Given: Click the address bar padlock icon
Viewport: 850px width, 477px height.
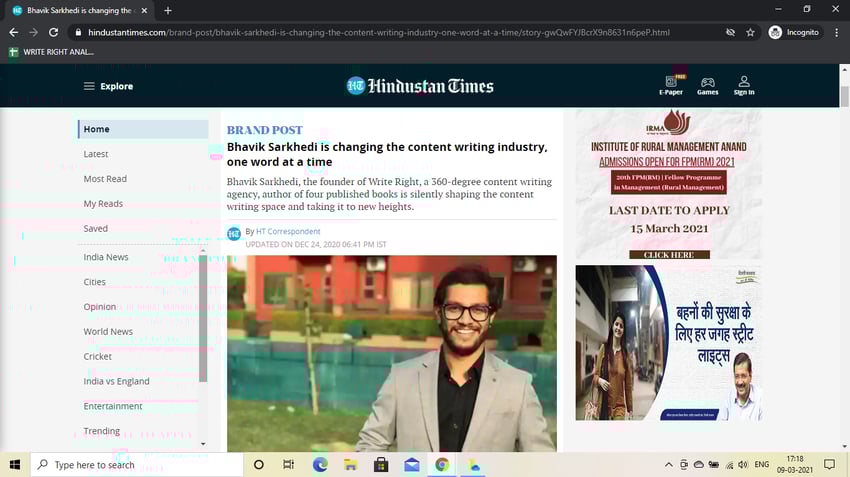Looking at the screenshot, I should point(79,33).
